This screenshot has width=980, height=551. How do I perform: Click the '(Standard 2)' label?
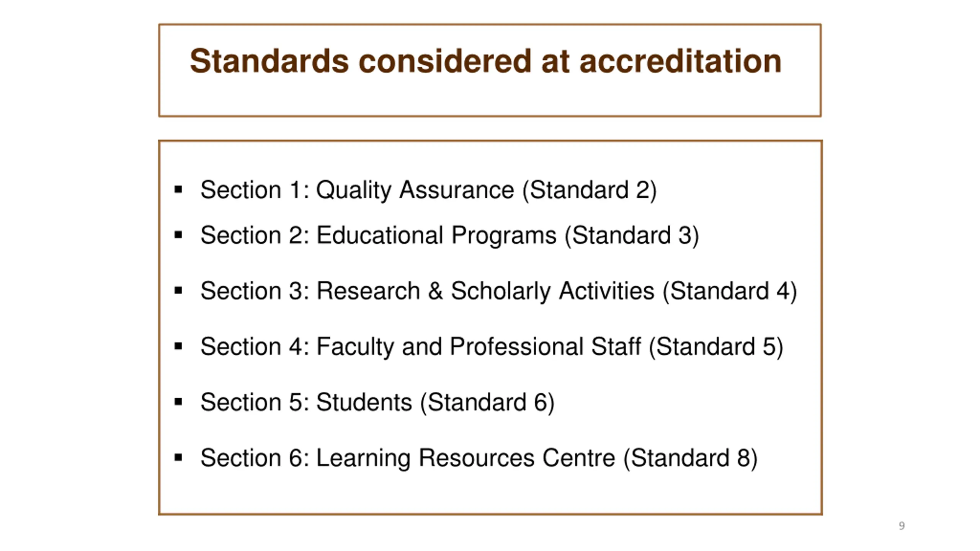click(590, 190)
